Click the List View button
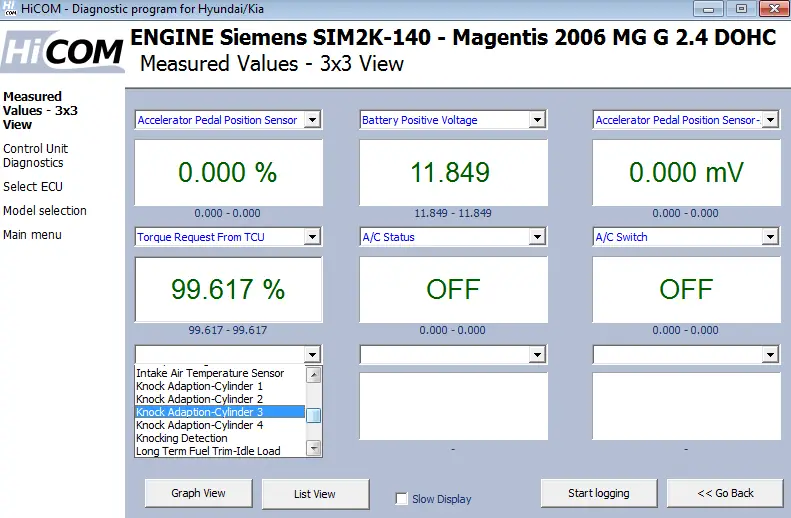The image size is (791, 518). click(x=315, y=494)
